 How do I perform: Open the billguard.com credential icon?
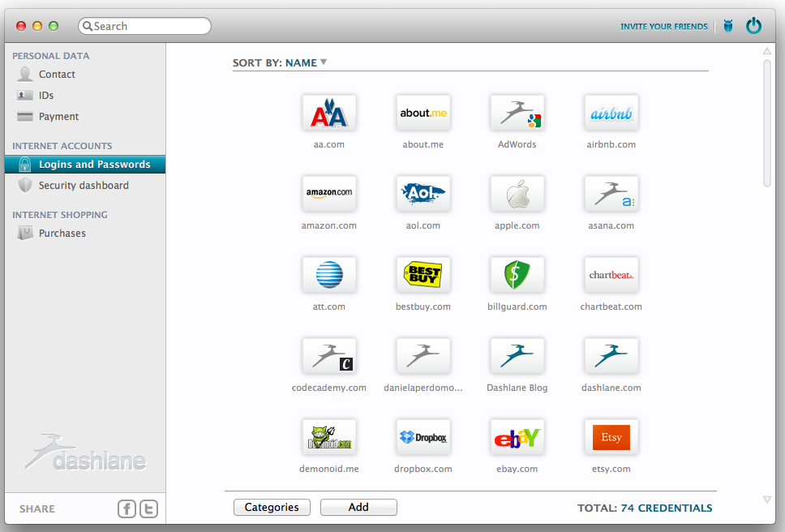point(517,275)
